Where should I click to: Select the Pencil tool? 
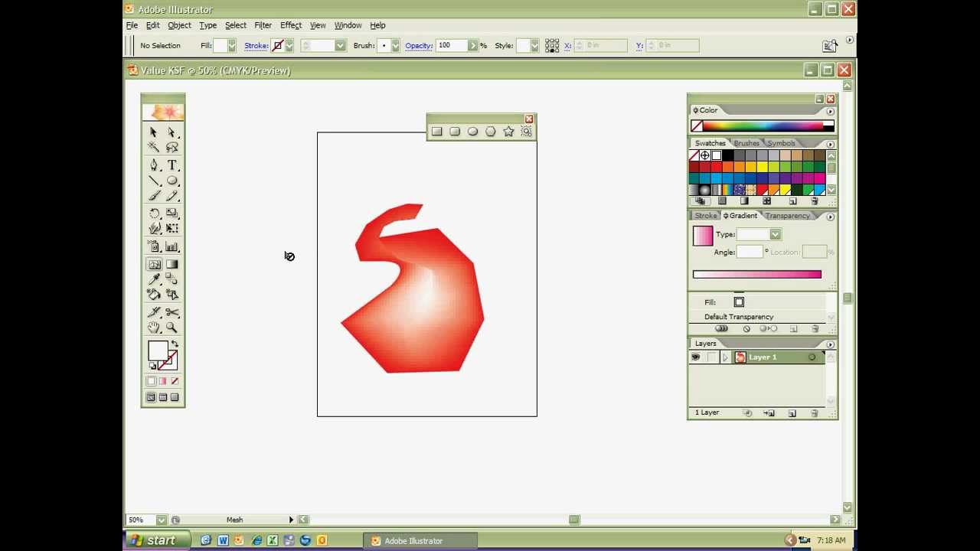(171, 196)
